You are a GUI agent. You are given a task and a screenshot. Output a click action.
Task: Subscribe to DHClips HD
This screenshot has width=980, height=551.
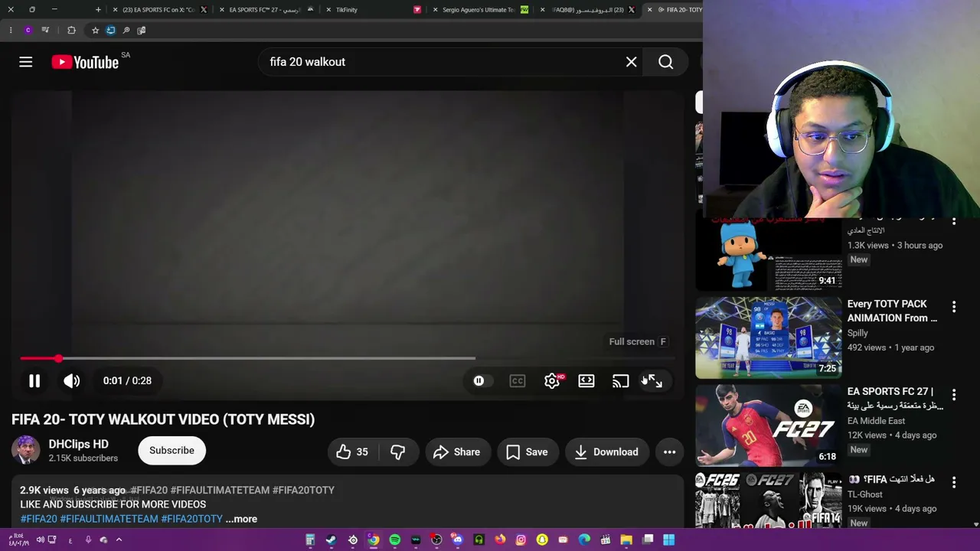coord(171,451)
